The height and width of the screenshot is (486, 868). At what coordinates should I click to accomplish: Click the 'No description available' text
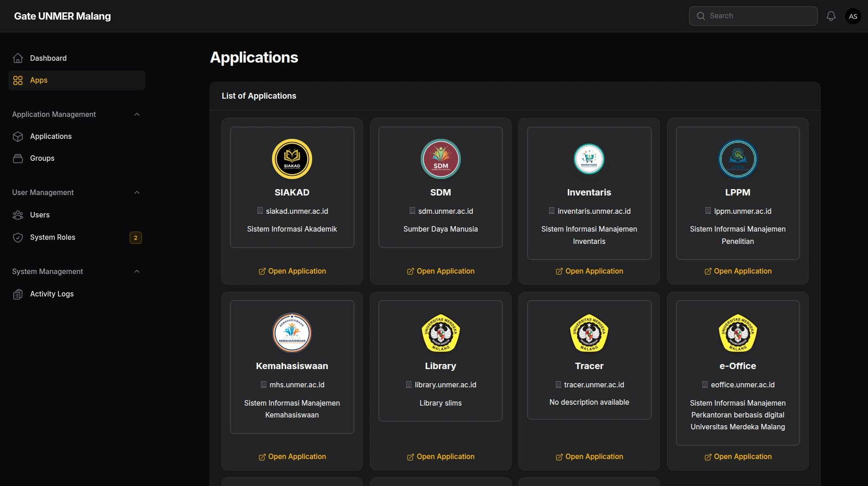(x=589, y=402)
